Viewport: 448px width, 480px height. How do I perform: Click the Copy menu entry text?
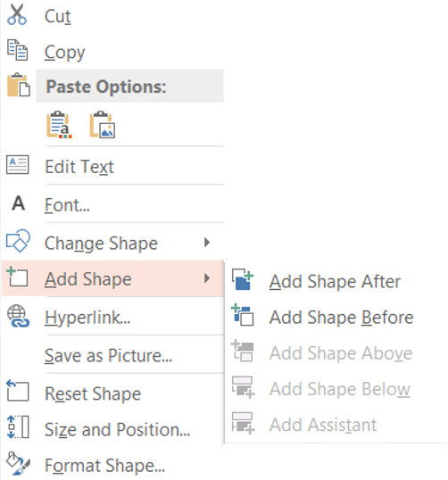[x=64, y=53]
